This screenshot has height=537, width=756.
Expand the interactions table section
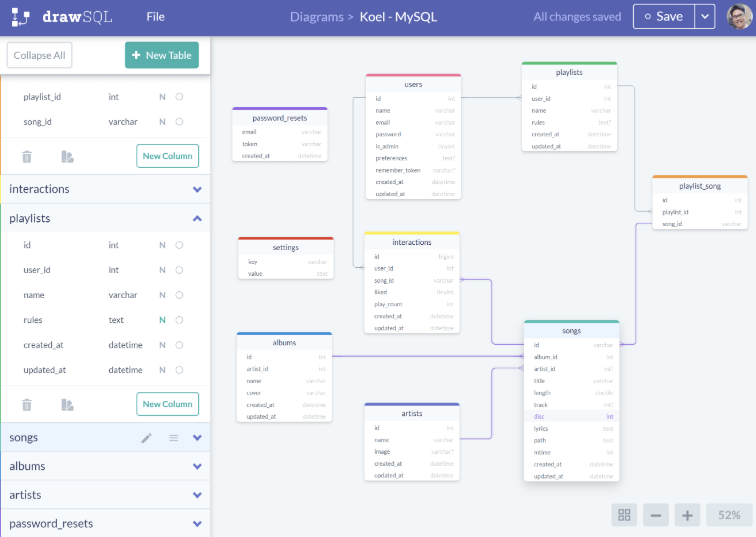coord(197,189)
